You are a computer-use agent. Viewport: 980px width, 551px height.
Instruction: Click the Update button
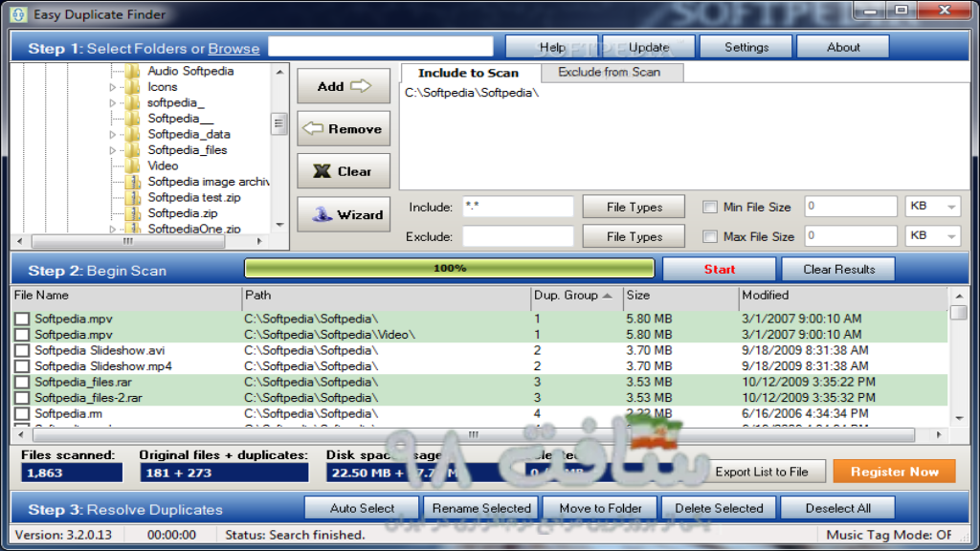pyautogui.click(x=649, y=47)
